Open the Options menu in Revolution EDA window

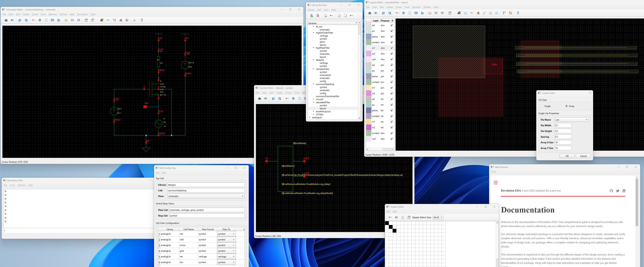[x=22, y=185]
